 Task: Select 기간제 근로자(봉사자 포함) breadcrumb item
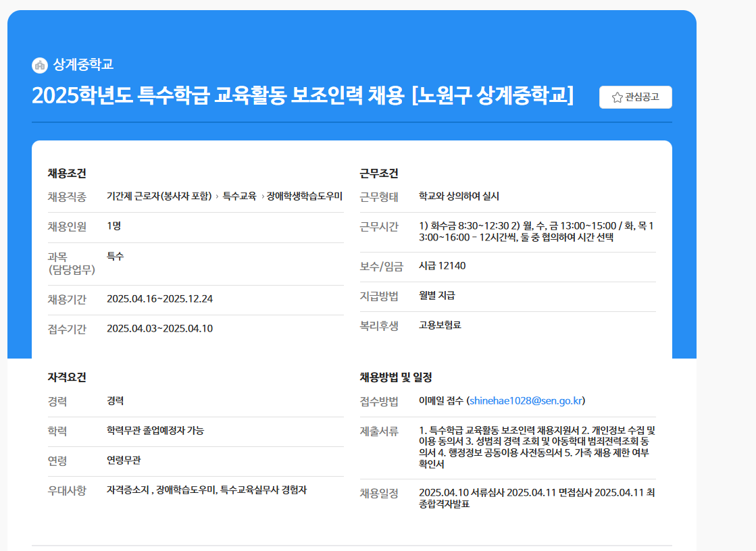159,194
